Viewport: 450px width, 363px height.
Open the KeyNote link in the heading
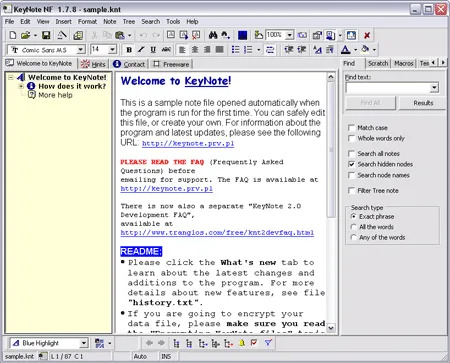(208, 81)
